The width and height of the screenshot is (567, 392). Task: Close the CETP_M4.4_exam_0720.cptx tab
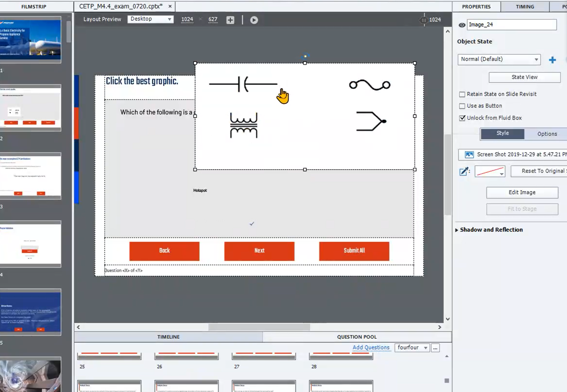[170, 6]
